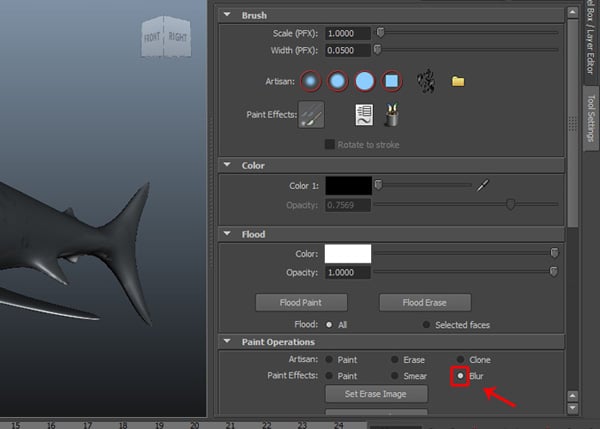This screenshot has width=600, height=429.
Task: Click the panel vertical scrollbar thumb
Action: [572, 122]
